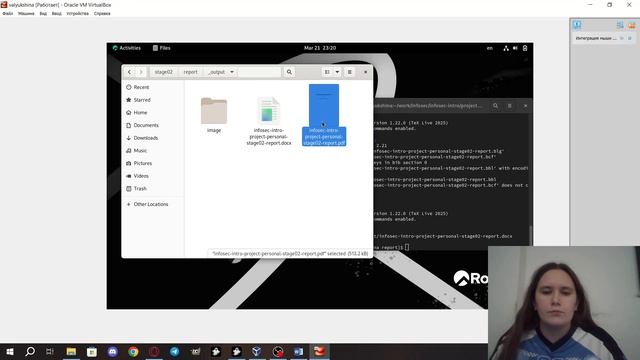640x360 pixels.
Task: Open search in Files window
Action: pos(289,72)
